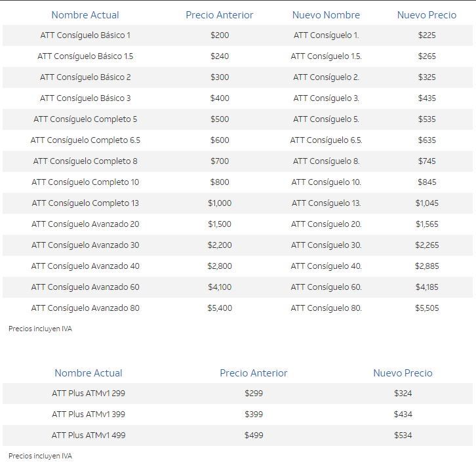Click the $600 previous price cell

coord(220,140)
